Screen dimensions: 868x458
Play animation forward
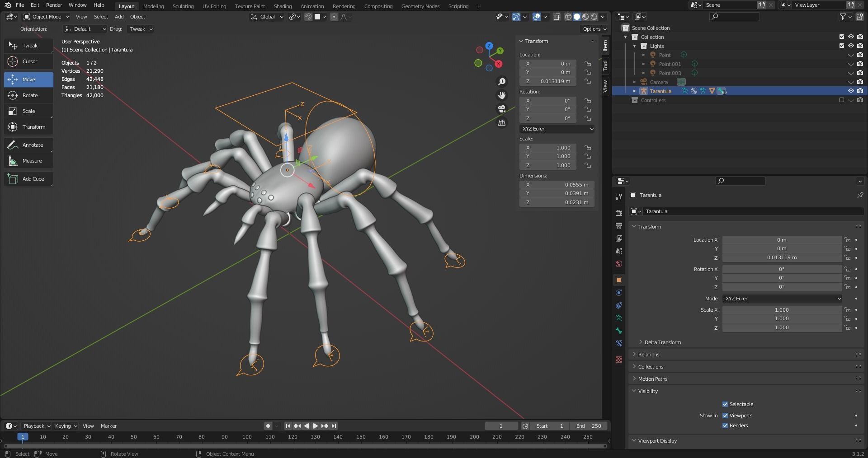(x=316, y=426)
